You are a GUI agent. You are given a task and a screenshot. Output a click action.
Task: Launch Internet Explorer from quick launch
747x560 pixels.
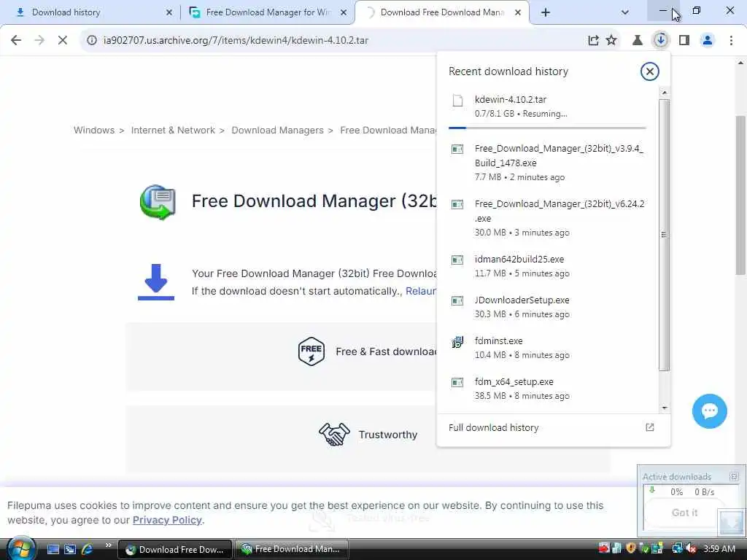[88, 550]
